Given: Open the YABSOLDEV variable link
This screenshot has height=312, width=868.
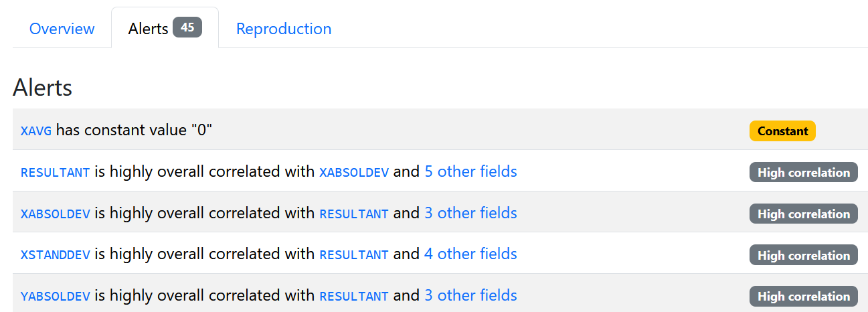Looking at the screenshot, I should pos(56,296).
